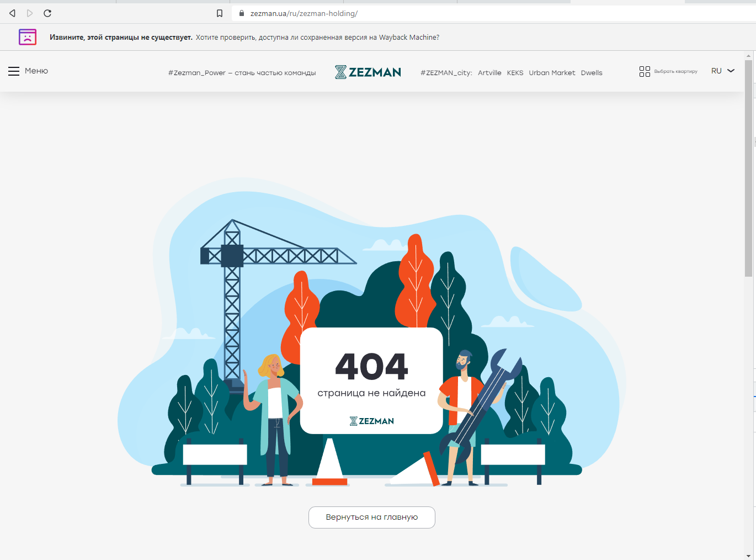Go forward using the browser forward arrow
Screen dimensions: 756x560
click(x=30, y=13)
